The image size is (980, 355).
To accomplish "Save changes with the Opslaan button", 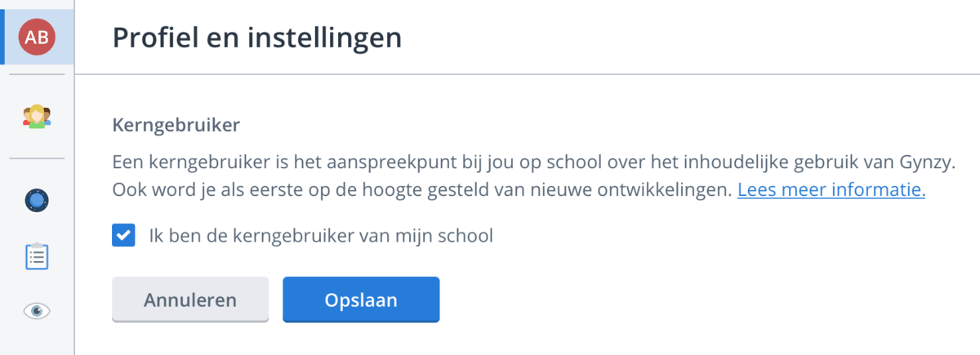I will 361,300.
